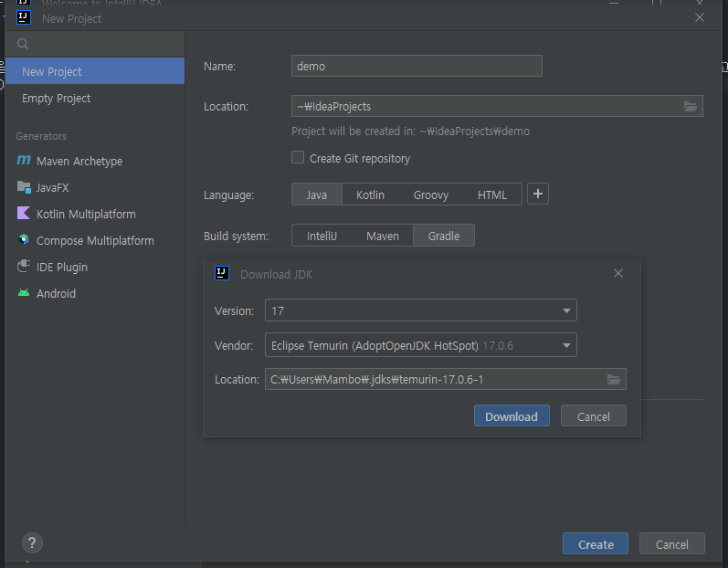Image resolution: width=728 pixels, height=568 pixels.
Task: Click the IDE Plugin icon
Action: tap(24, 267)
